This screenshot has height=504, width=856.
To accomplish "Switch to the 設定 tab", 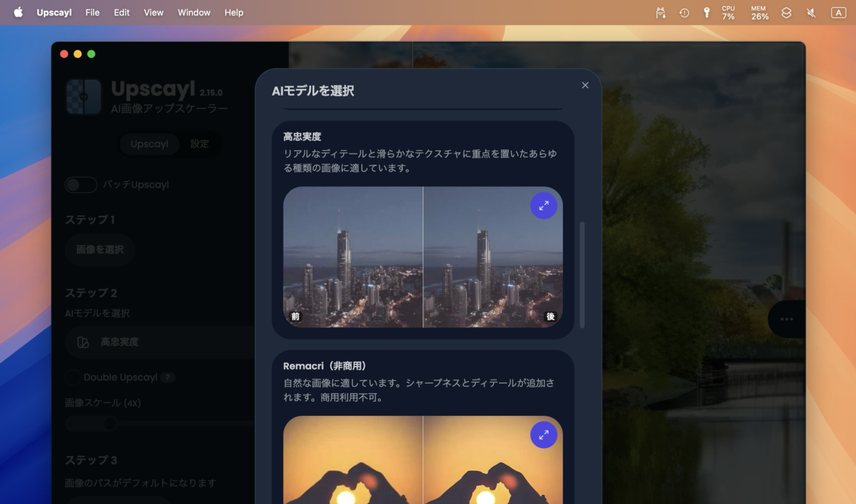I will point(199,144).
